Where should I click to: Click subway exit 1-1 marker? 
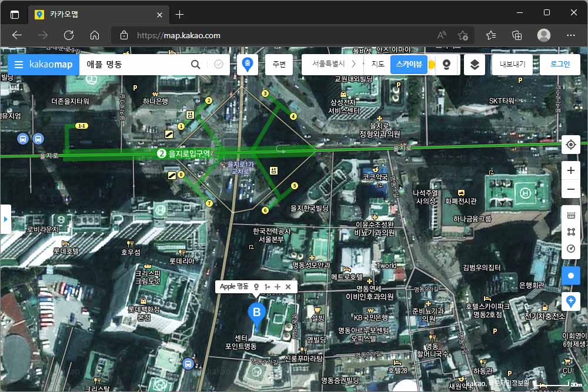point(81,126)
